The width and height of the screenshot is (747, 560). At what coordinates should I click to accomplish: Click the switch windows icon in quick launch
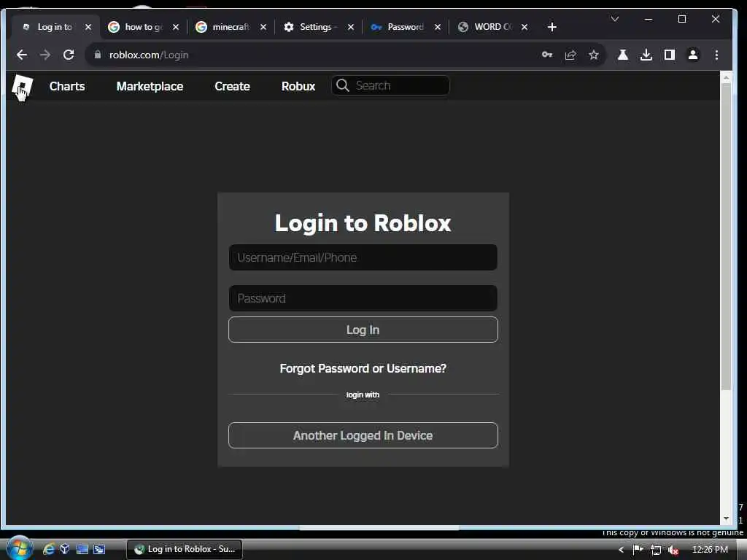(99, 549)
